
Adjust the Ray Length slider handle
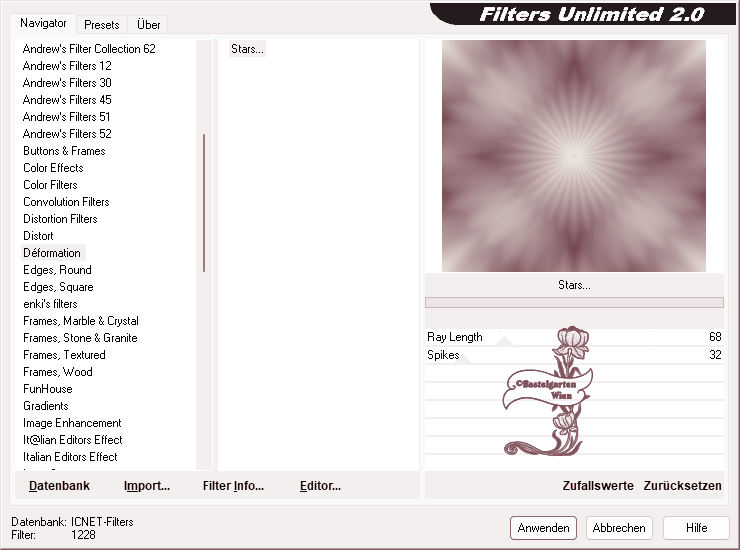tap(505, 341)
